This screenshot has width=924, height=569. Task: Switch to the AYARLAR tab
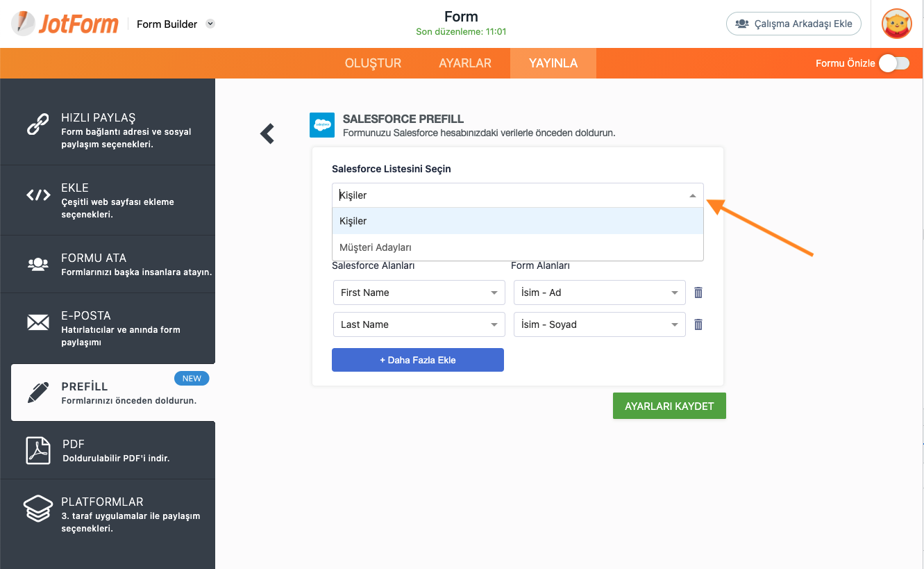[465, 63]
